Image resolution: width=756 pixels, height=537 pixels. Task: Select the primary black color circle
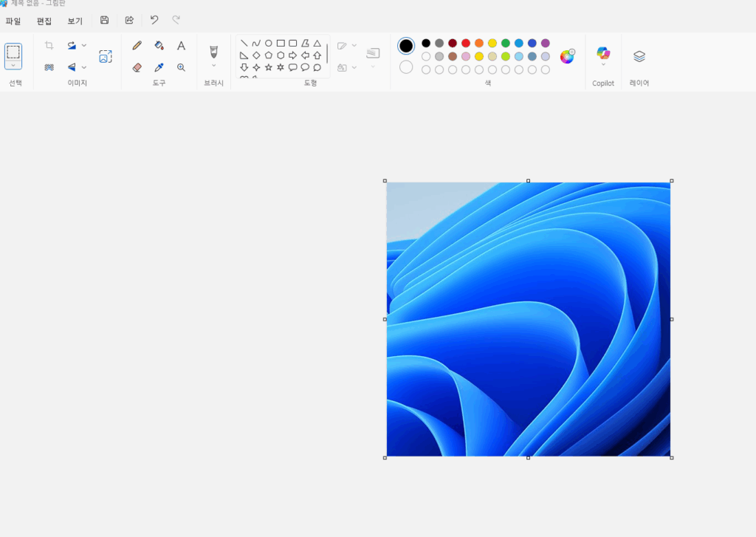click(406, 46)
